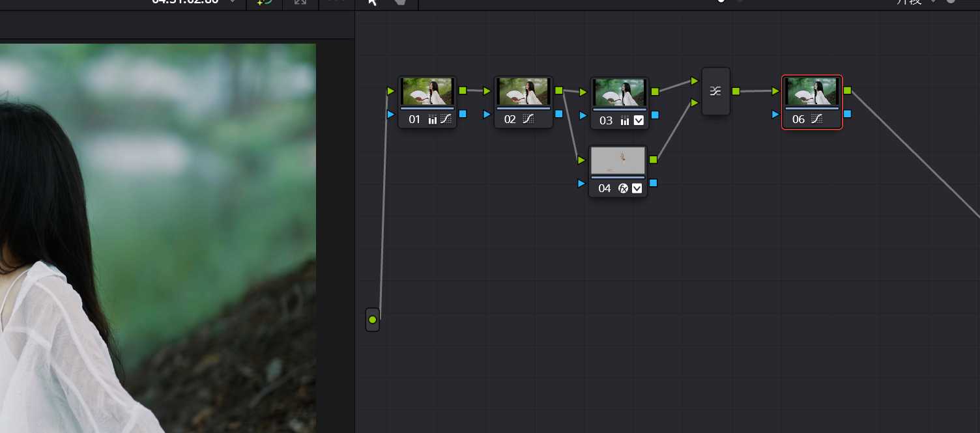Click the viewer image of the woman
The height and width of the screenshot is (433, 980).
(158, 238)
